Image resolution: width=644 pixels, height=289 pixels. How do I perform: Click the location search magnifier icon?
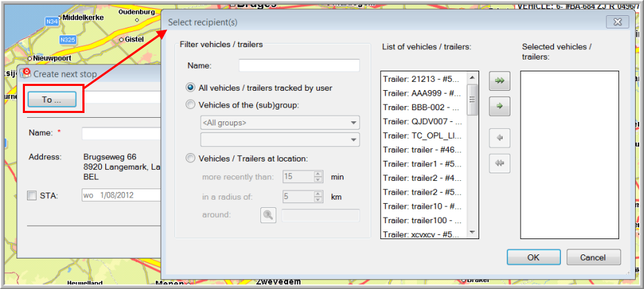coord(268,216)
